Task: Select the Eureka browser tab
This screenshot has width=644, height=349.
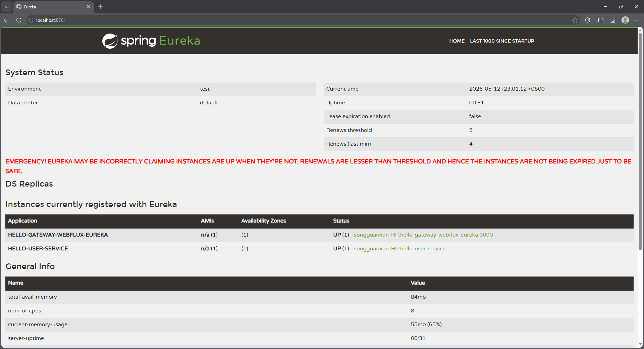Action: coord(54,7)
